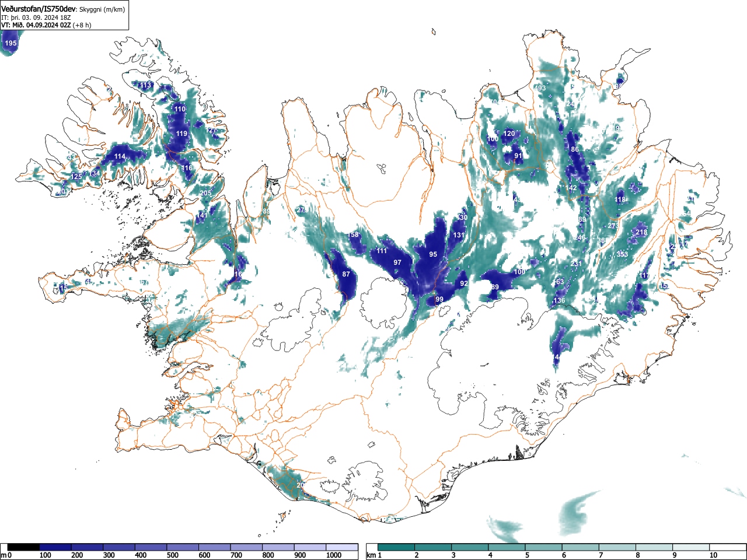Select the 158 visibility value
Viewport: 747px width, 560px height.
353,235
